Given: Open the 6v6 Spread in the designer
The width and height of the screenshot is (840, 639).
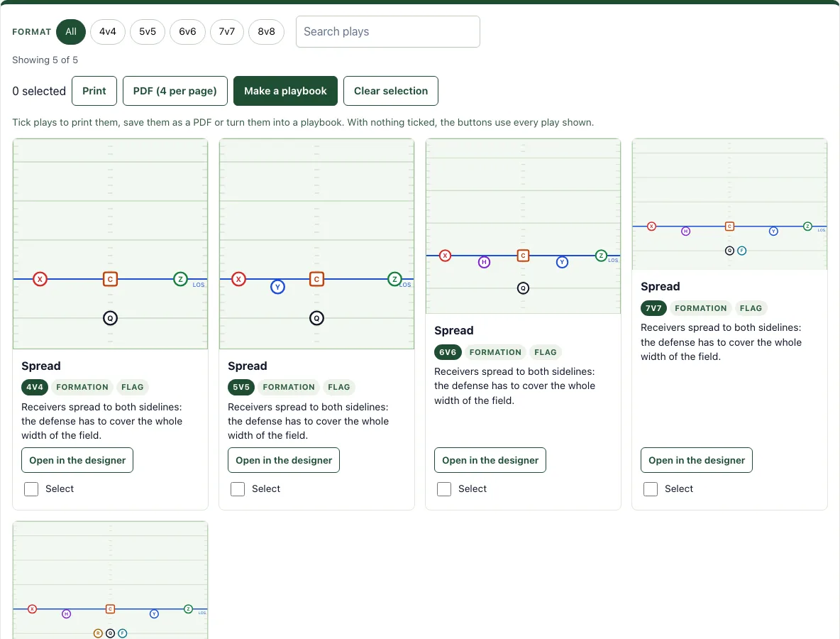Looking at the screenshot, I should coord(490,461).
